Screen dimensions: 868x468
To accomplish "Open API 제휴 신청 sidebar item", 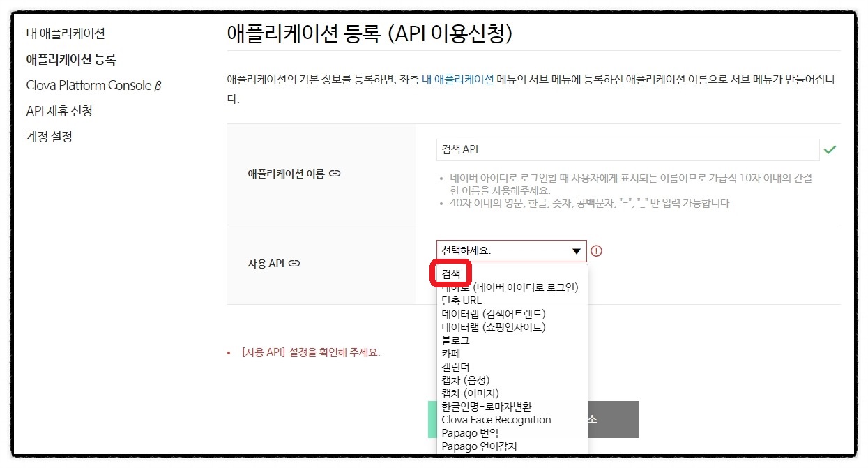I will click(x=59, y=111).
